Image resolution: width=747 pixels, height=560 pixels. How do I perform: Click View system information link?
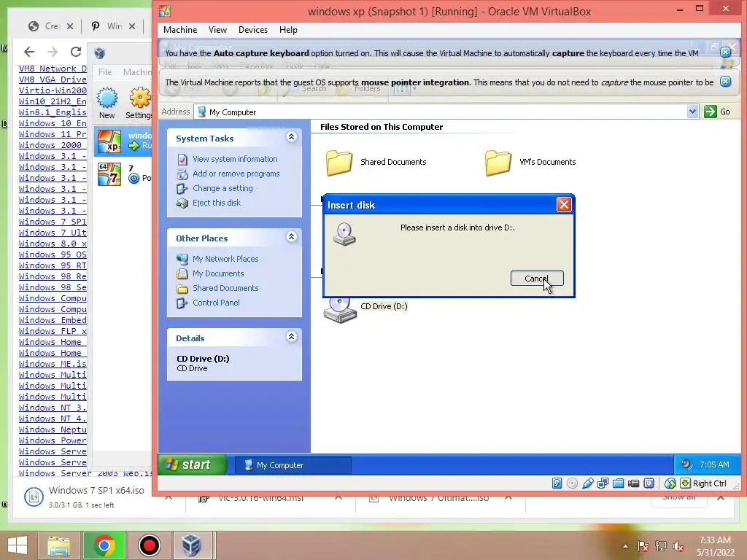pyautogui.click(x=235, y=159)
